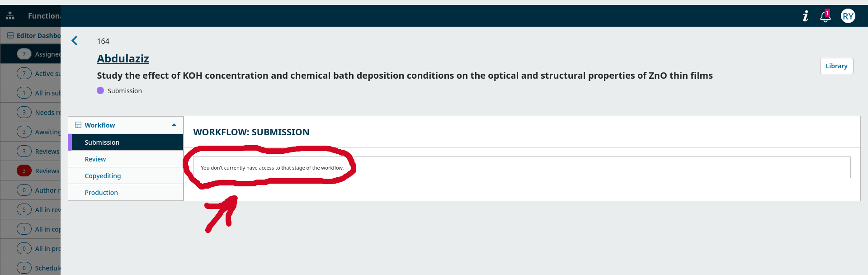Image resolution: width=868 pixels, height=275 pixels.
Task: Click the back arrow beside submission 164
Action: point(75,41)
